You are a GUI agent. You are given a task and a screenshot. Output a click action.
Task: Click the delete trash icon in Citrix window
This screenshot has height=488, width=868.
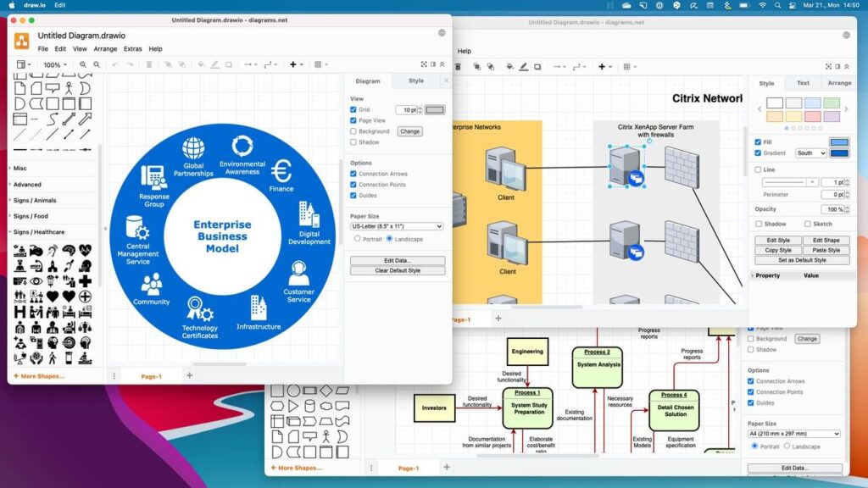click(458, 67)
